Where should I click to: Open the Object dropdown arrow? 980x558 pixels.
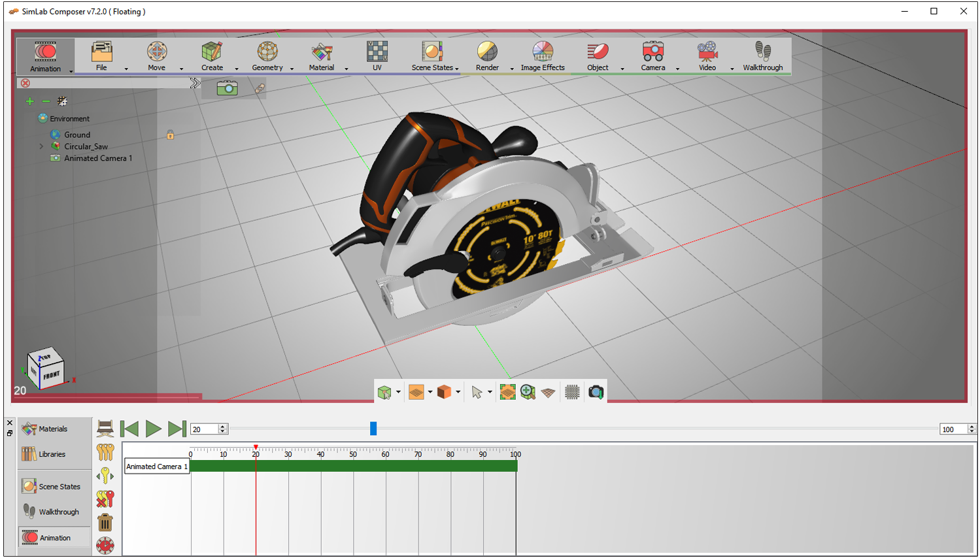(x=622, y=69)
